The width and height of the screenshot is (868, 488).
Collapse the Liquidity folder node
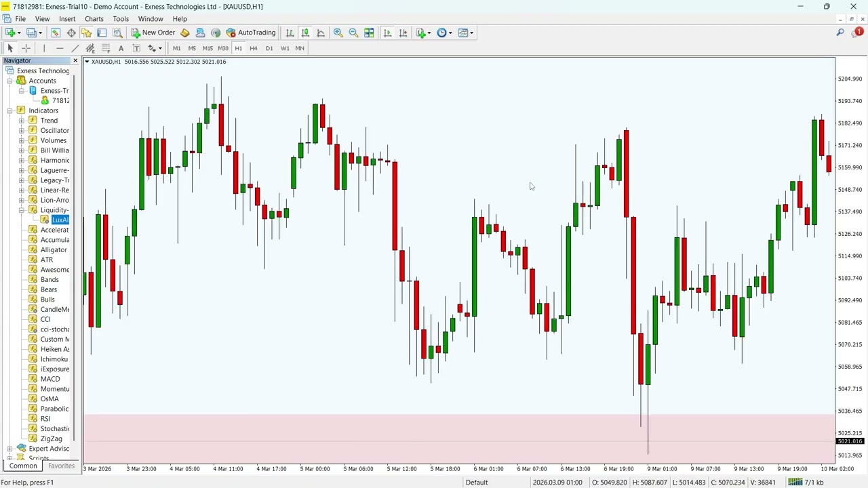point(21,210)
